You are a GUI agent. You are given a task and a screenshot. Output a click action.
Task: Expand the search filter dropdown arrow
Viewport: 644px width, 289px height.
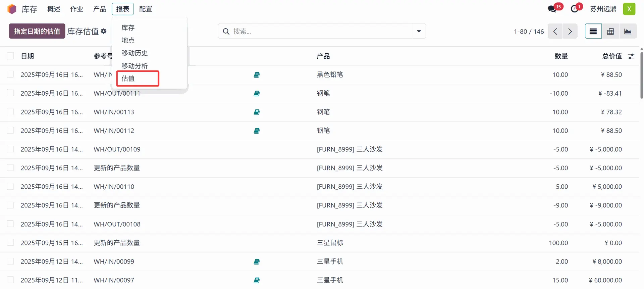click(419, 31)
